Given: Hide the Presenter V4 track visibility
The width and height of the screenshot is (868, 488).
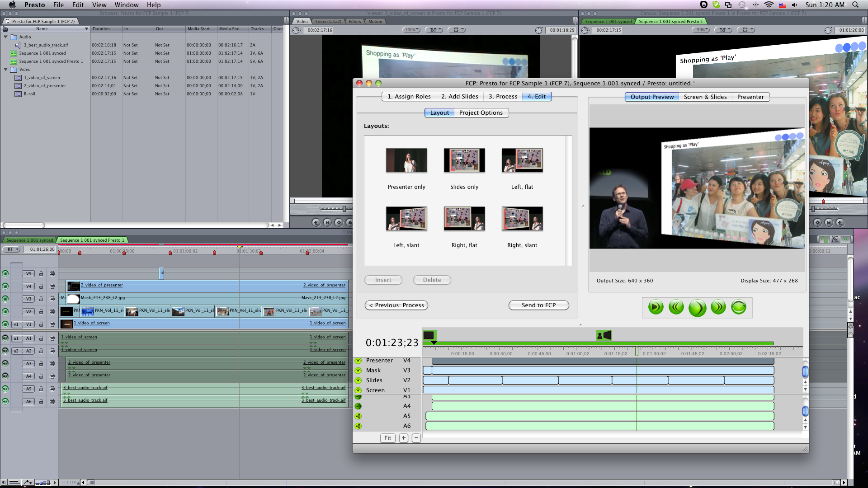Looking at the screenshot, I should click(x=358, y=361).
